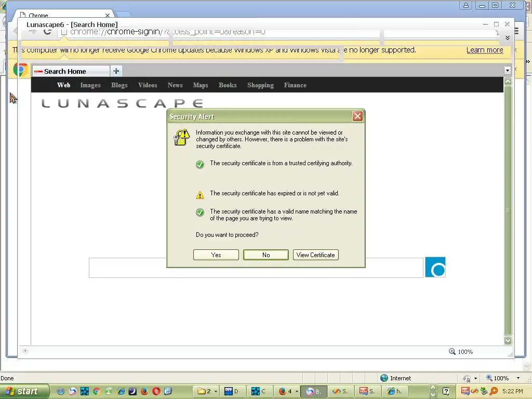Click the Lunascape logo

pyautogui.click(x=122, y=103)
